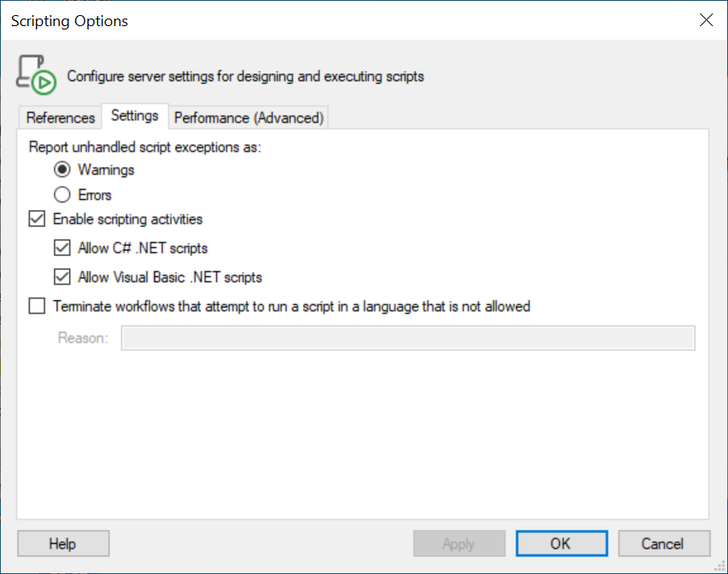Select the Settings tab
The image size is (728, 574).
pos(135,116)
